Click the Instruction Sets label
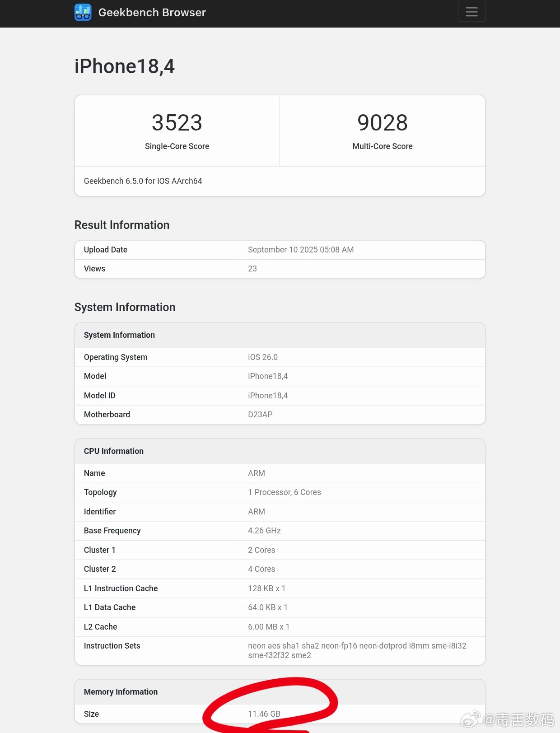560x733 pixels. coord(112,646)
